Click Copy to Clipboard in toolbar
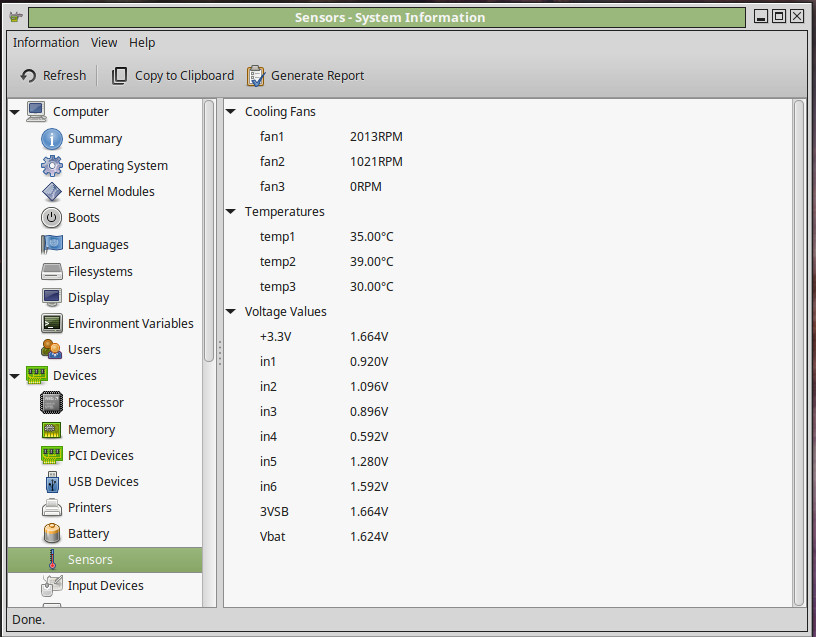Image resolution: width=816 pixels, height=637 pixels. pyautogui.click(x=172, y=76)
